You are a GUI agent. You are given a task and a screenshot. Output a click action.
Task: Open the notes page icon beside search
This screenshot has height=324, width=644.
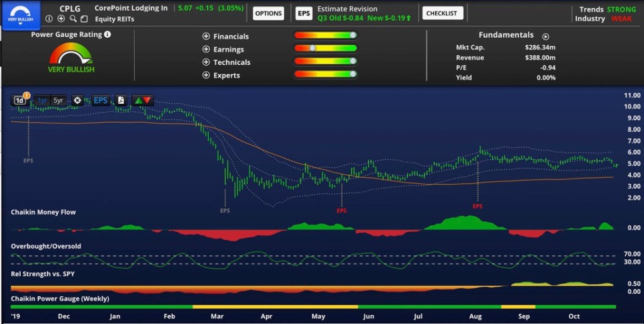[84, 19]
